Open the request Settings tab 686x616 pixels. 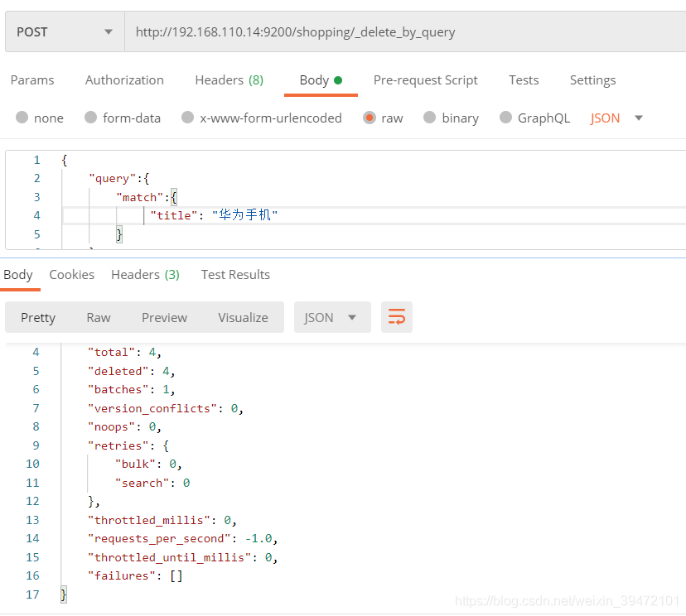click(593, 80)
